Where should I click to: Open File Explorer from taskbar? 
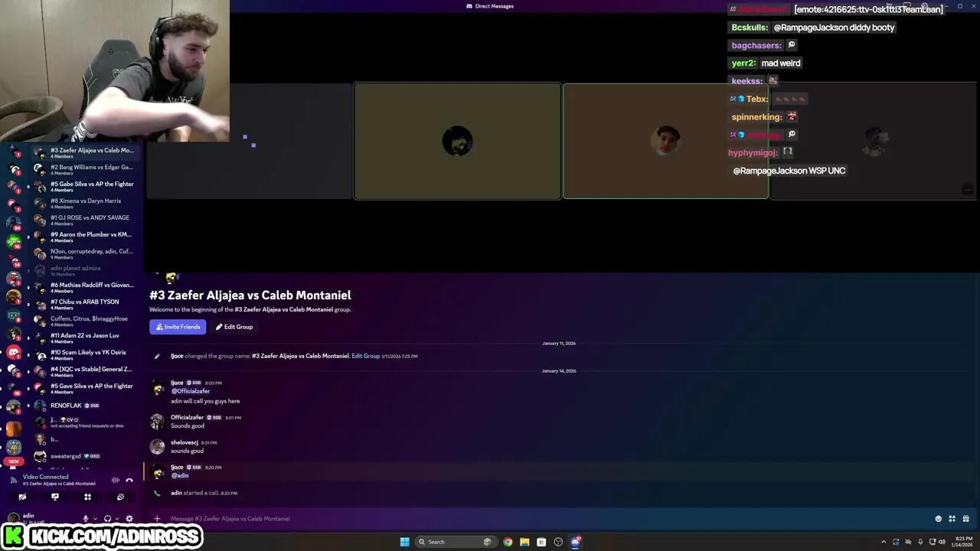[524, 542]
